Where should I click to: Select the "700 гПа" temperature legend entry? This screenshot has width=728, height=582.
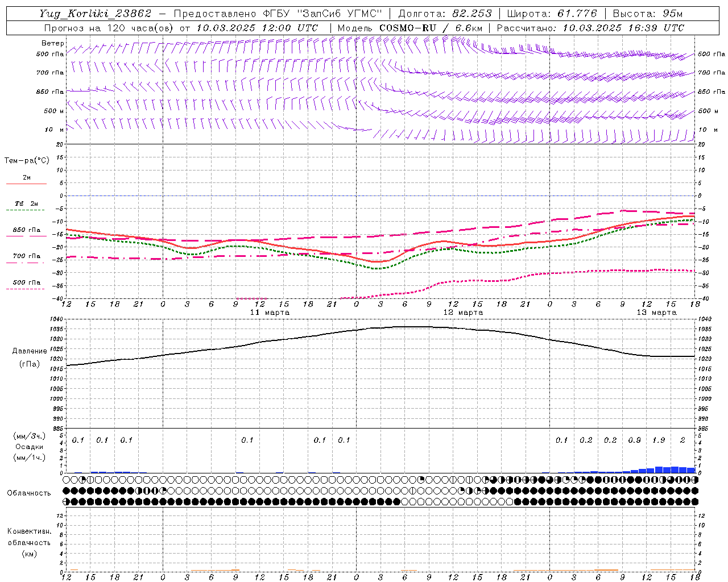click(x=27, y=256)
